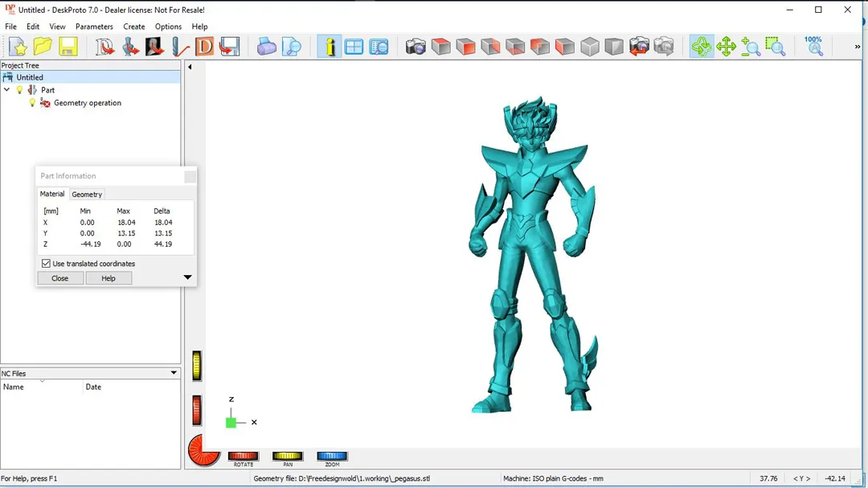Screen dimensions: 868x488
Task: Toggle the Part visibility light bulb
Action: [x=19, y=90]
